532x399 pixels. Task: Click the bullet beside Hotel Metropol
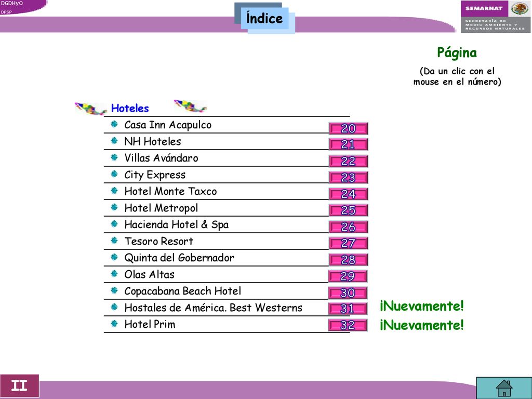114,207
